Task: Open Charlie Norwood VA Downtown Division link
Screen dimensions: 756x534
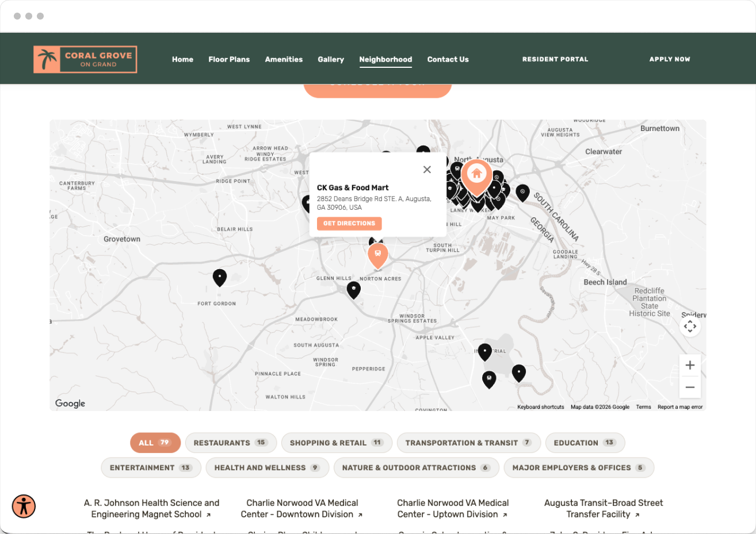Action: (302, 509)
